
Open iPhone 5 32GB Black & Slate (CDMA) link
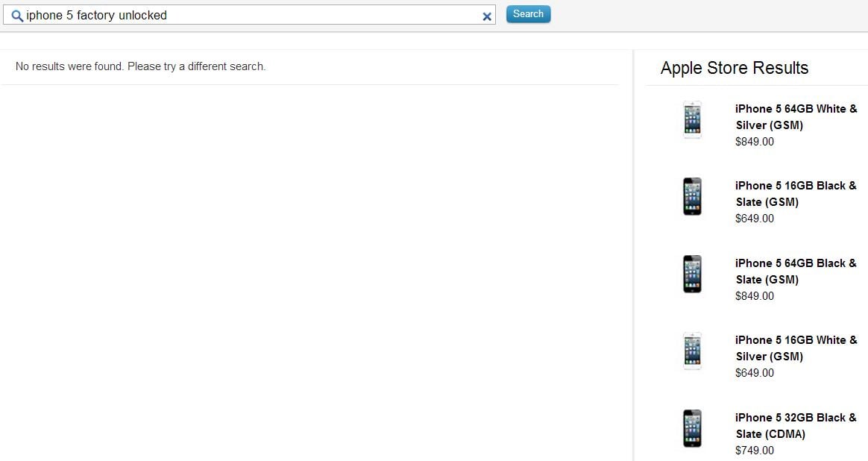click(x=796, y=425)
